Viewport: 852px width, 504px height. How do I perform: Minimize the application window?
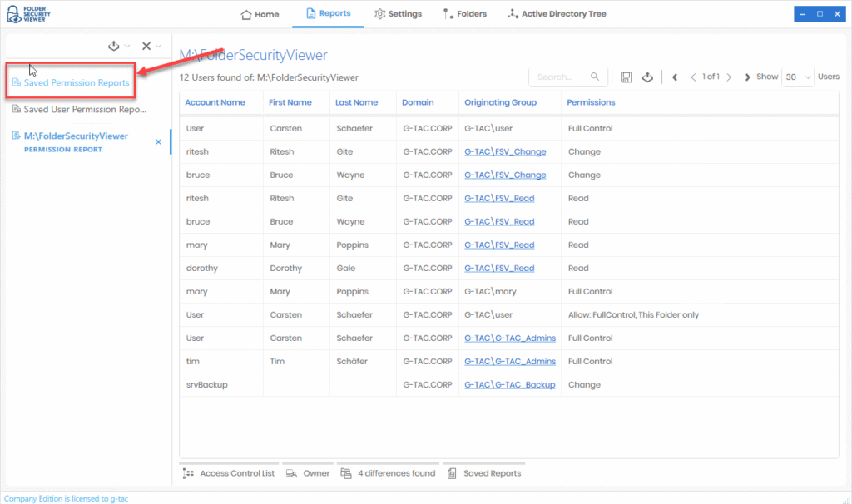click(x=803, y=14)
